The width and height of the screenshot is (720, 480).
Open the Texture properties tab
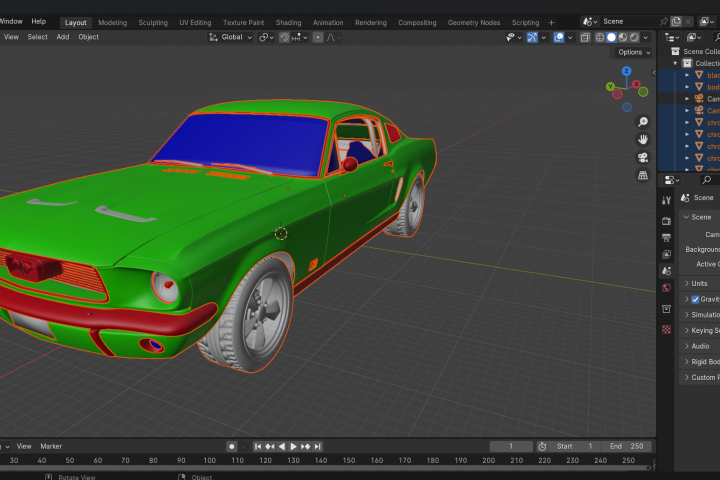tap(666, 329)
